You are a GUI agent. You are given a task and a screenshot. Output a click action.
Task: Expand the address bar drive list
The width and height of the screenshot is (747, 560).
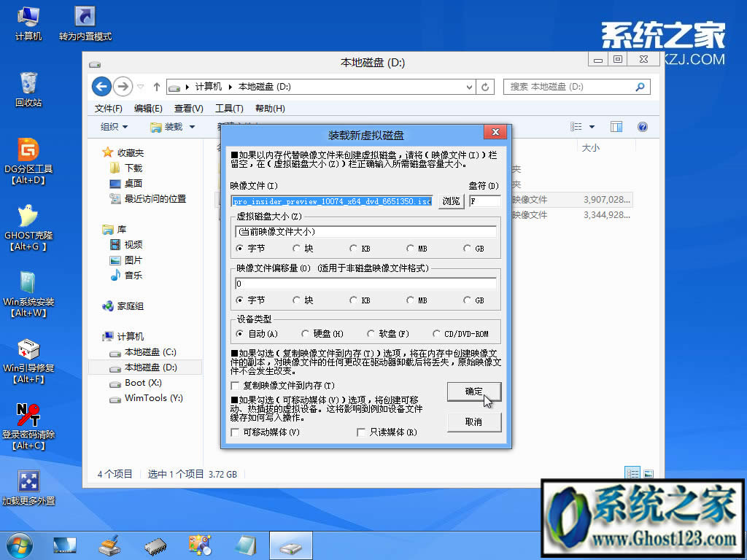point(470,87)
